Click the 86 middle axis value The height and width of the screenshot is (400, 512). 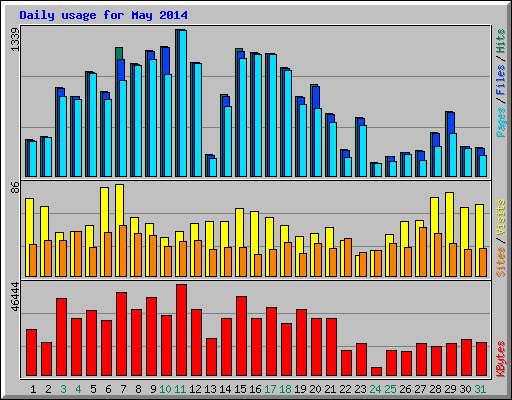(x=15, y=188)
